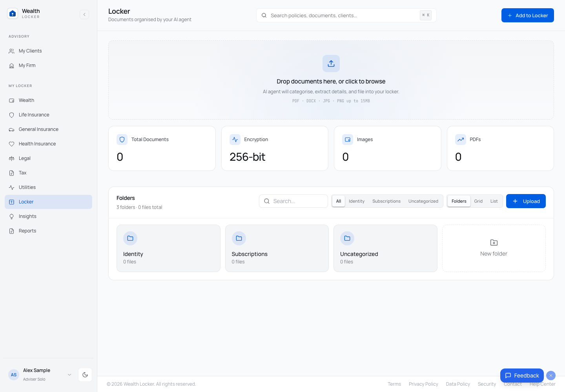
Task: Go to the Wealth section
Action: click(48, 100)
